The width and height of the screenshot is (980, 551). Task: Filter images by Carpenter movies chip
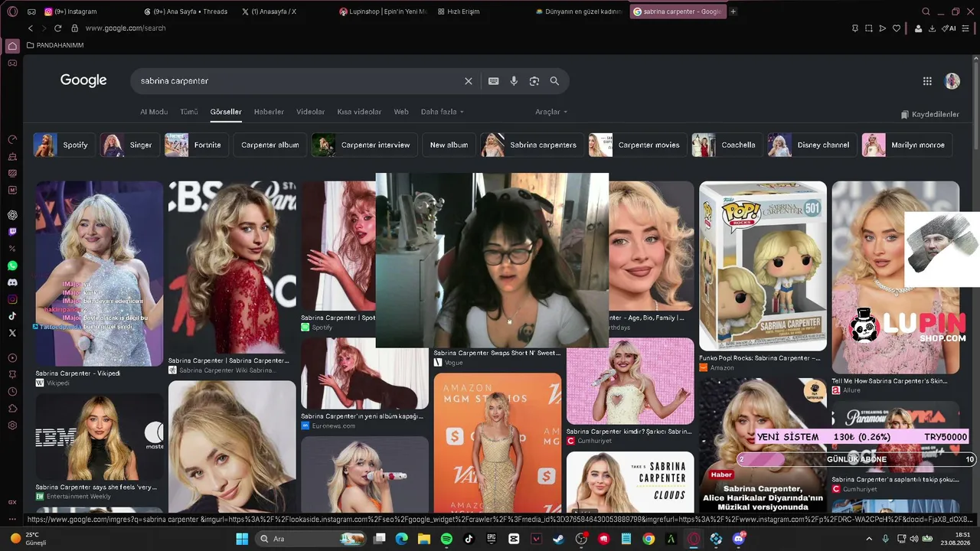637,145
